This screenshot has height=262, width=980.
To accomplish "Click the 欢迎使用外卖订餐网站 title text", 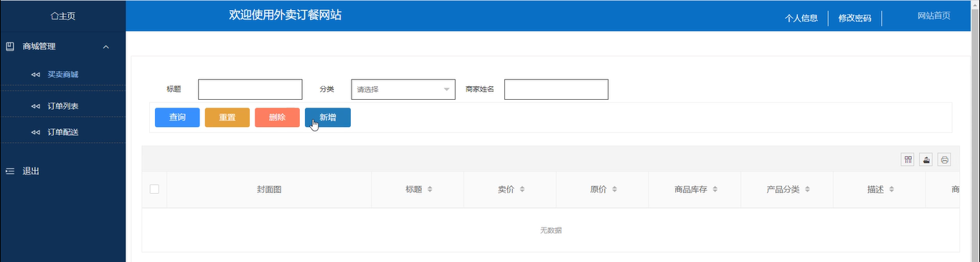I will [x=285, y=15].
